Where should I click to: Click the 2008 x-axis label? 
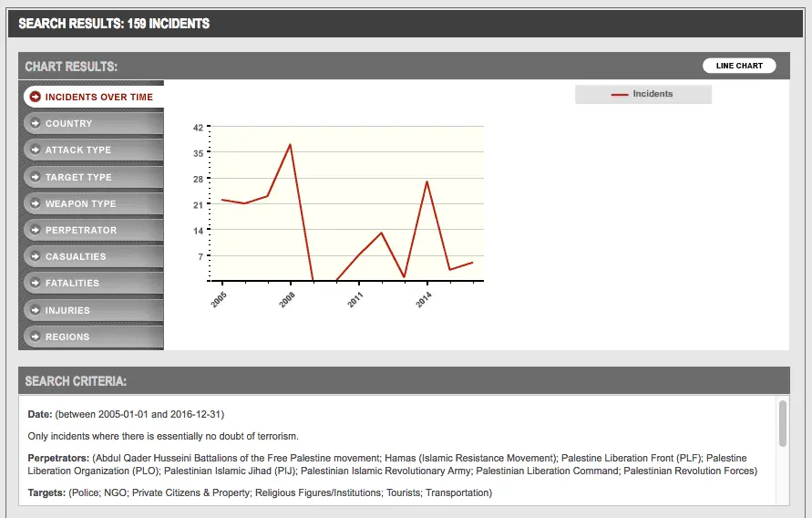[x=287, y=299]
